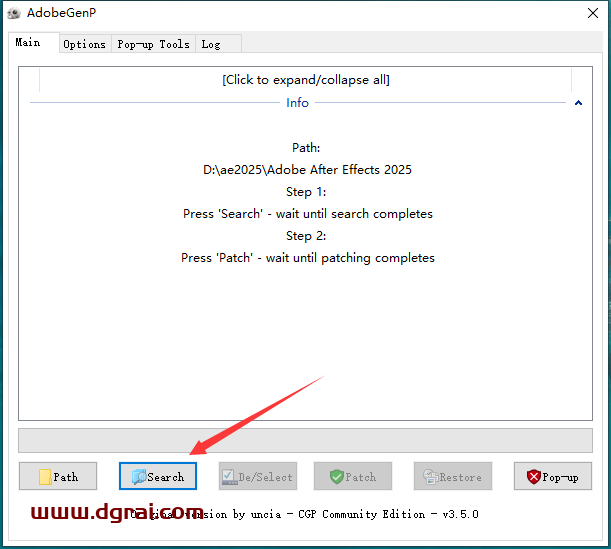The width and height of the screenshot is (611, 549).
Task: Click the Restore button
Action: (x=453, y=476)
